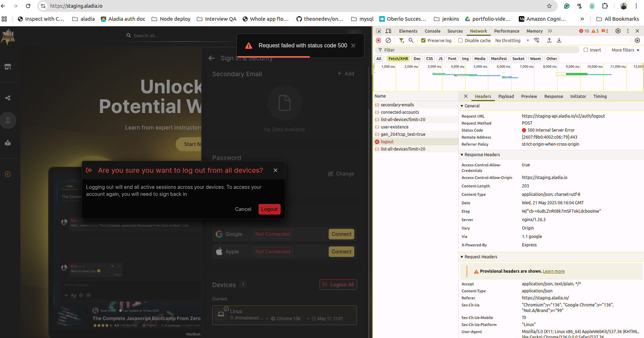
Task: Open the browser extensions puzzle icon
Action: (605, 6)
